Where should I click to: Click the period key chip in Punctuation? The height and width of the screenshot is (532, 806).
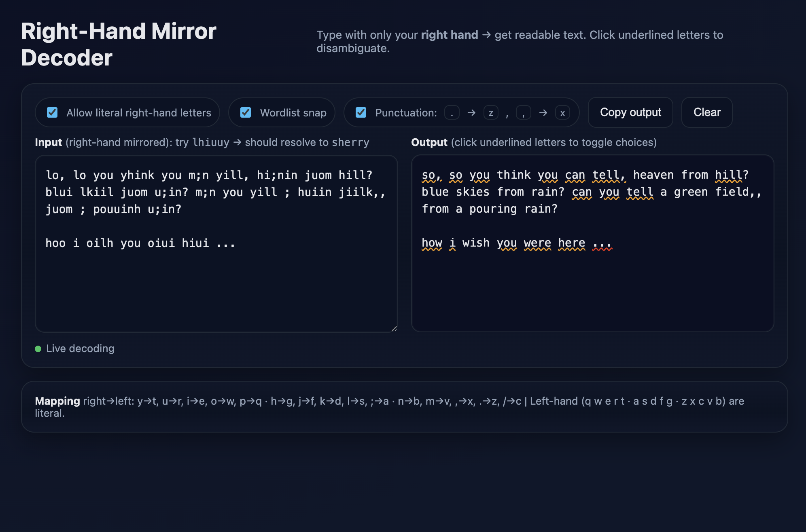[452, 113]
